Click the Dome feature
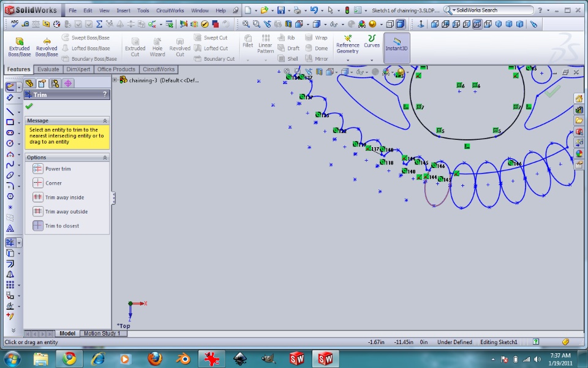The width and height of the screenshot is (588, 368). [317, 48]
